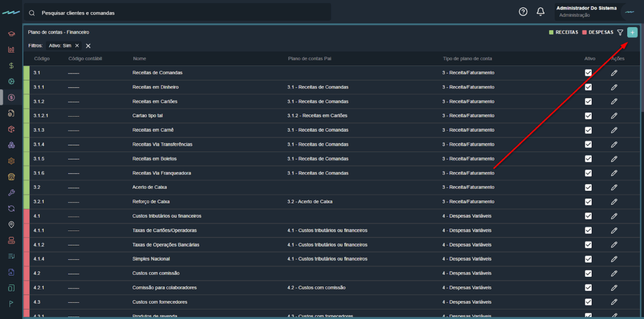Click the green RECEITAS legend swatch
Screen dimensions: 644x319
[x=552, y=32]
